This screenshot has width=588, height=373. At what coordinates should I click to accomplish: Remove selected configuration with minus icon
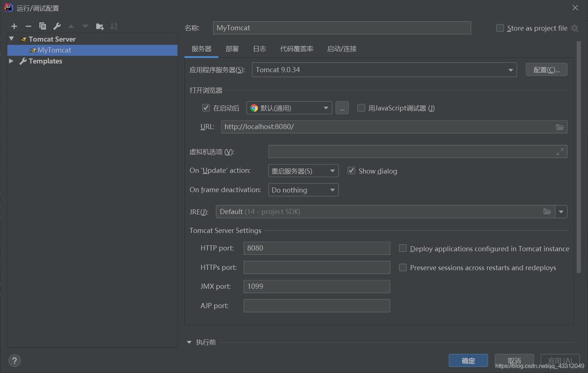pyautogui.click(x=28, y=26)
